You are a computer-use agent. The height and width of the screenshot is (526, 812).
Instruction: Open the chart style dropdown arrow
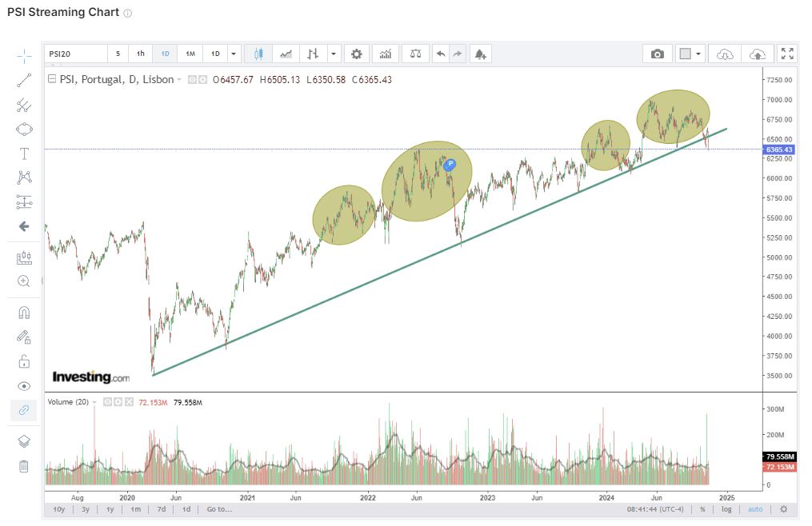pos(334,54)
